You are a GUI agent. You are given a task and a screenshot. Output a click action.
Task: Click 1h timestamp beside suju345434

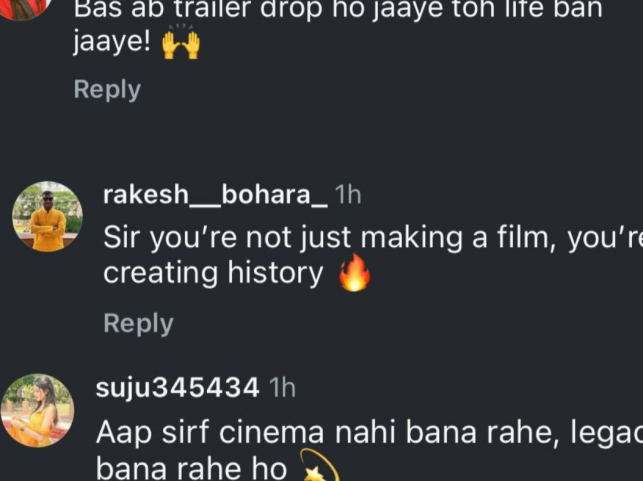click(x=283, y=388)
